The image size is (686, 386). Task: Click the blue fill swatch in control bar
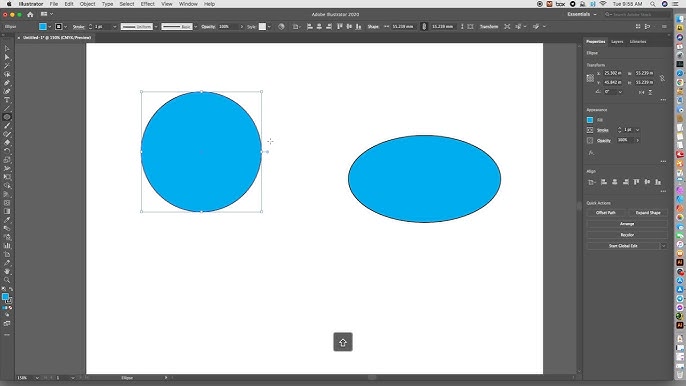point(43,27)
